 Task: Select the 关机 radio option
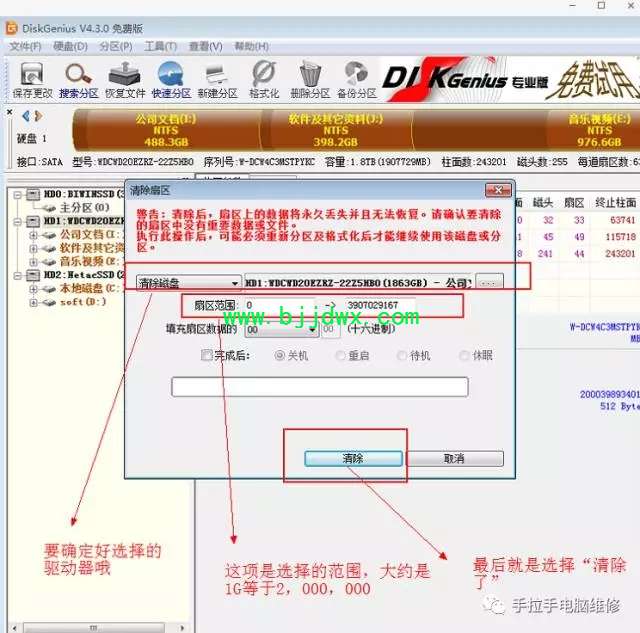[x=280, y=355]
